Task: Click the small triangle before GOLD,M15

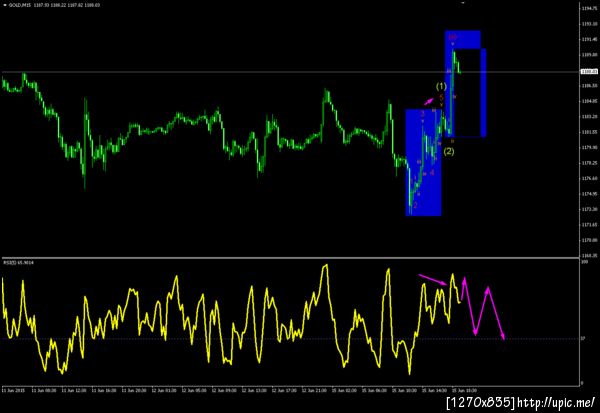Action: pos(5,5)
